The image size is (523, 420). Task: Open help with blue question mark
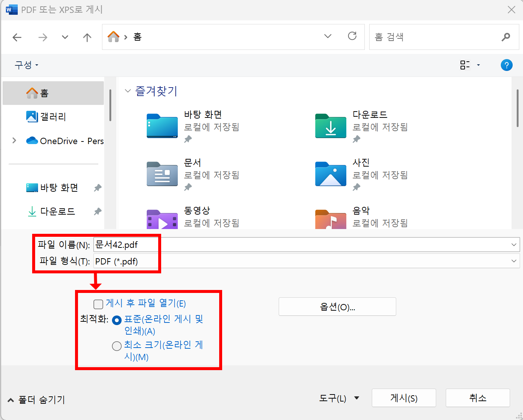click(x=506, y=65)
